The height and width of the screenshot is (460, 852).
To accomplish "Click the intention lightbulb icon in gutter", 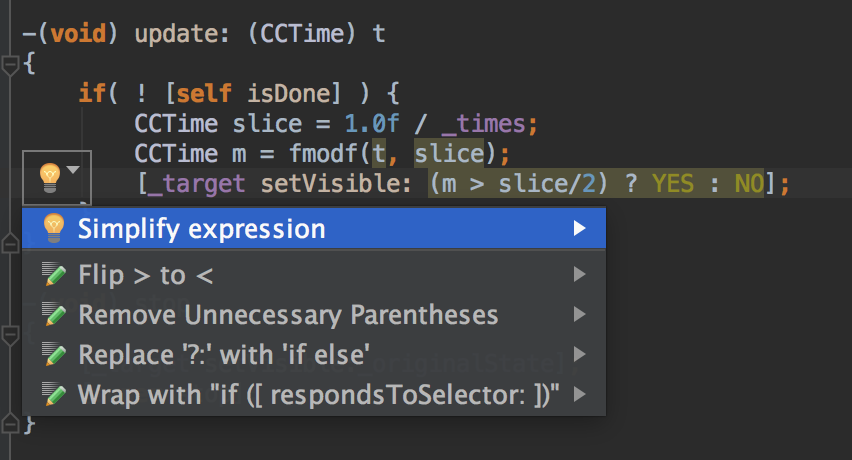I will (48, 177).
